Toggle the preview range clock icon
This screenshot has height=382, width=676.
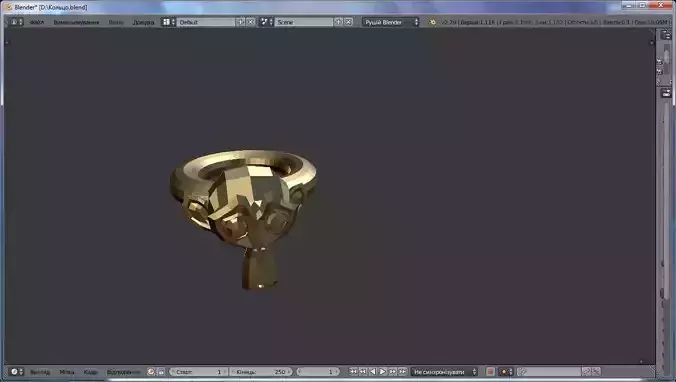tap(151, 372)
